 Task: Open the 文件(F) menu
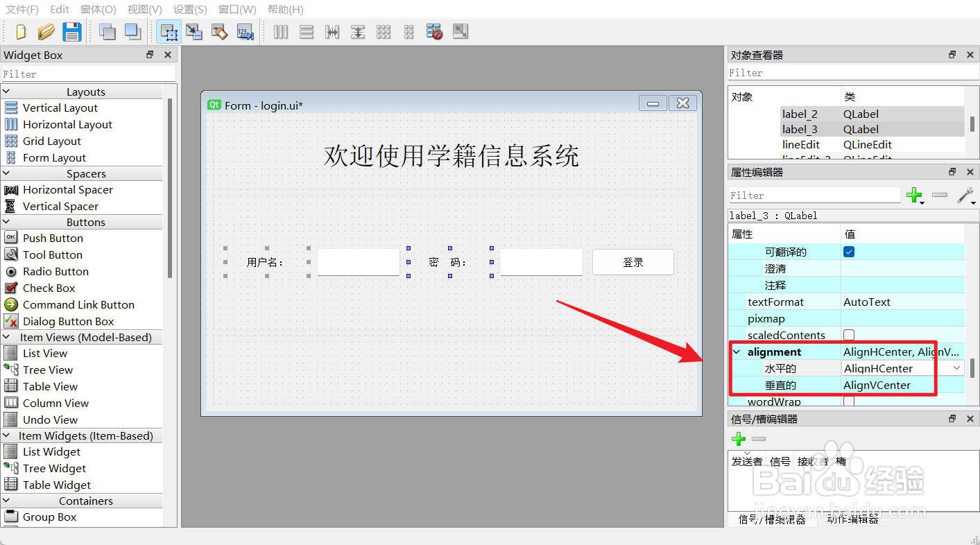point(21,9)
